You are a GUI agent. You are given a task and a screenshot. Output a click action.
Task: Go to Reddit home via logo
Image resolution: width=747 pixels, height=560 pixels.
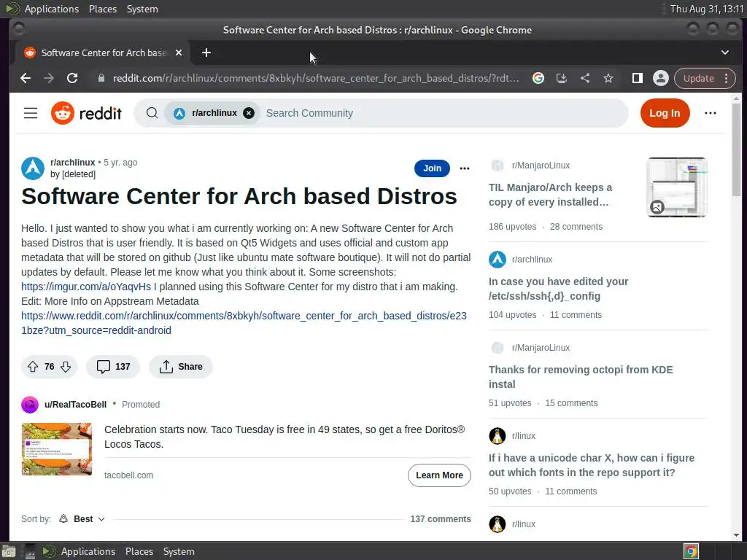pyautogui.click(x=86, y=113)
